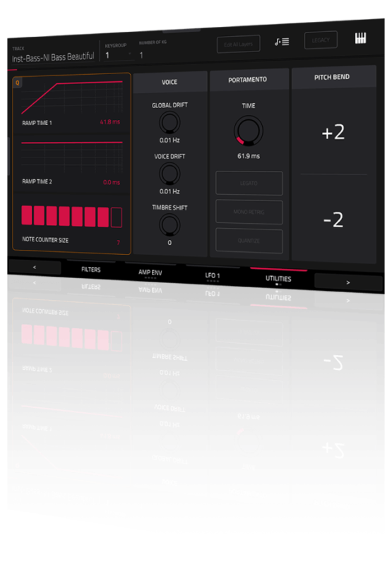Go to next tab page arrow
Image resolution: width=392 pixels, height=588 pixels.
[348, 282]
